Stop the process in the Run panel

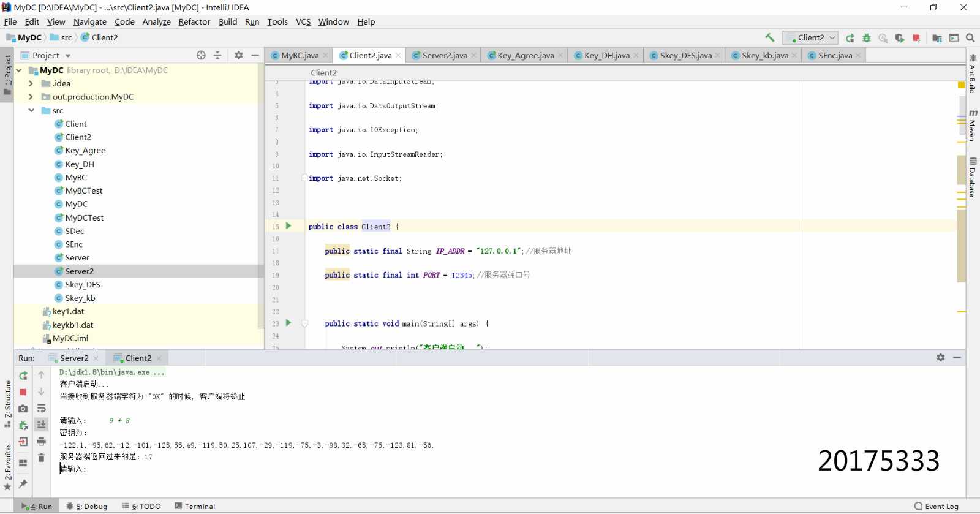coord(23,392)
